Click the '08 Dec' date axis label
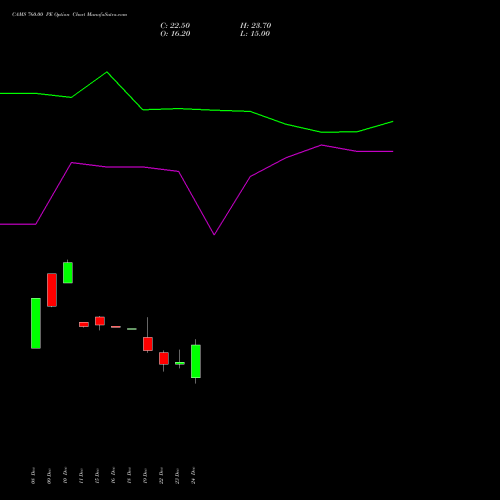 click(33, 476)
